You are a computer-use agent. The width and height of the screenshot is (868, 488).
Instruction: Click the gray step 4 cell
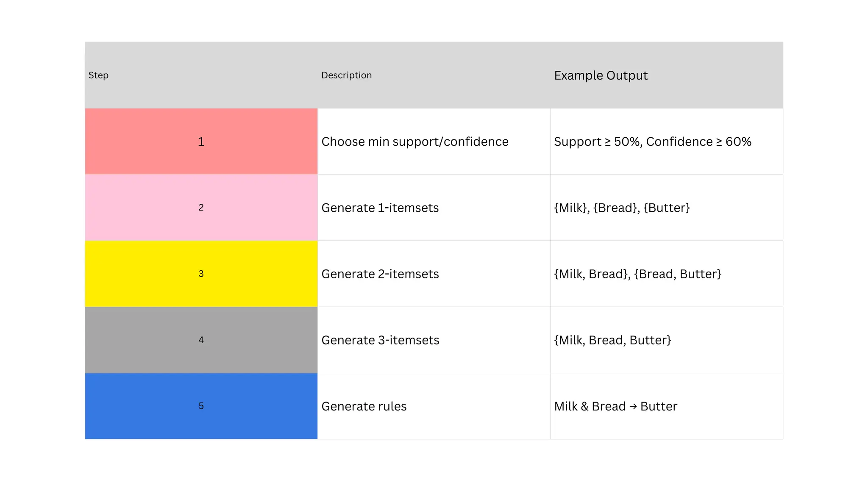(201, 340)
